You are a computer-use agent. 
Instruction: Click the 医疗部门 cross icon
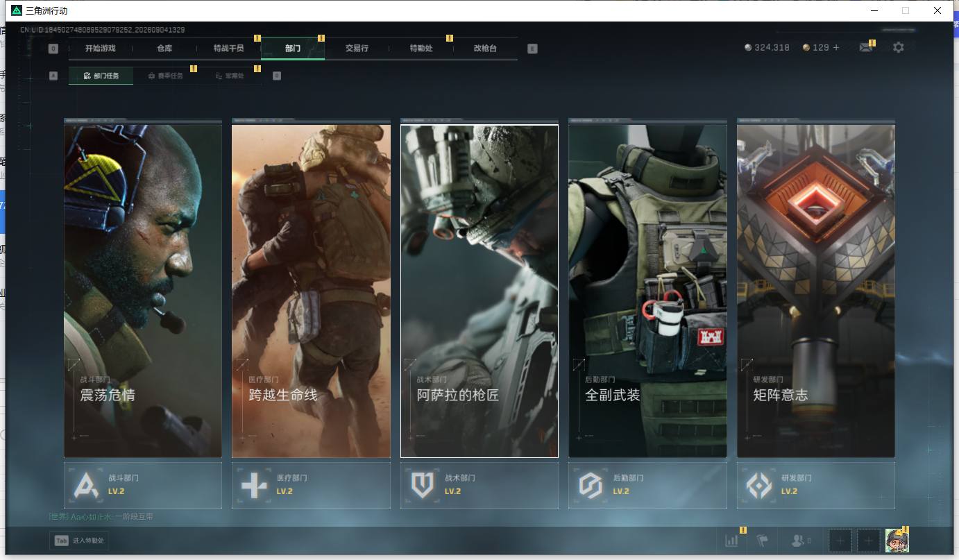[254, 485]
